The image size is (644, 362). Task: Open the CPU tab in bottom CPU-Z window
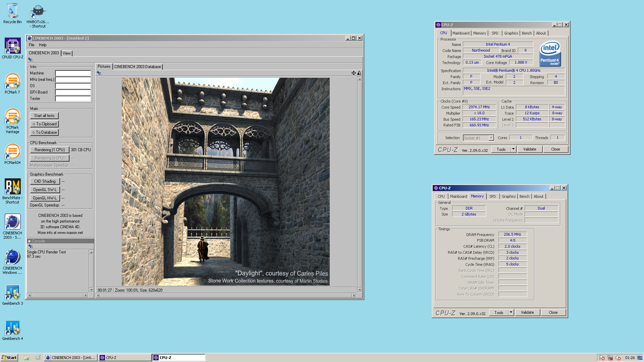[x=441, y=196]
